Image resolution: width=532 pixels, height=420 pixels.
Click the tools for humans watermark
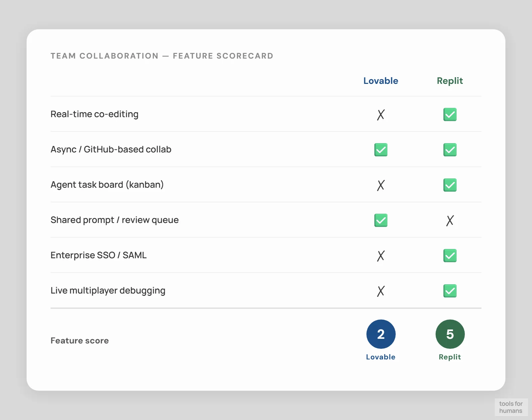(x=511, y=407)
